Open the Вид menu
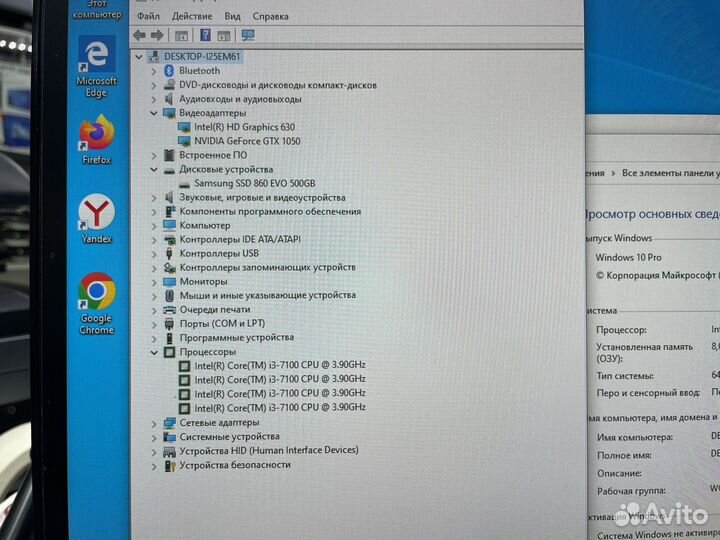Image resolution: width=720 pixels, height=540 pixels. [x=232, y=16]
